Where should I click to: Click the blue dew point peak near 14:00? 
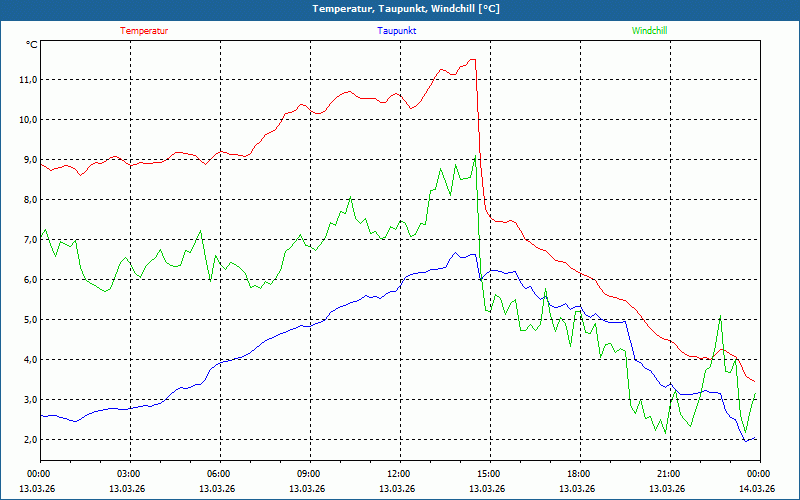pyautogui.click(x=456, y=253)
